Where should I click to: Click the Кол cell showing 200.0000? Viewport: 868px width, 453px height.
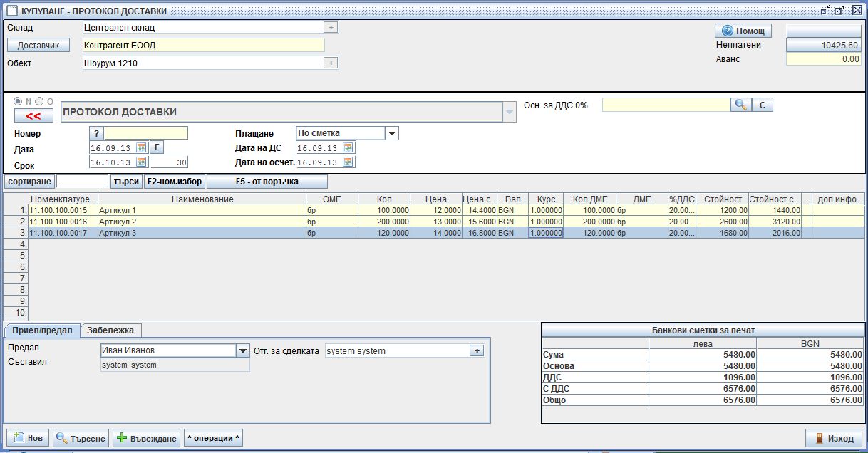point(384,222)
